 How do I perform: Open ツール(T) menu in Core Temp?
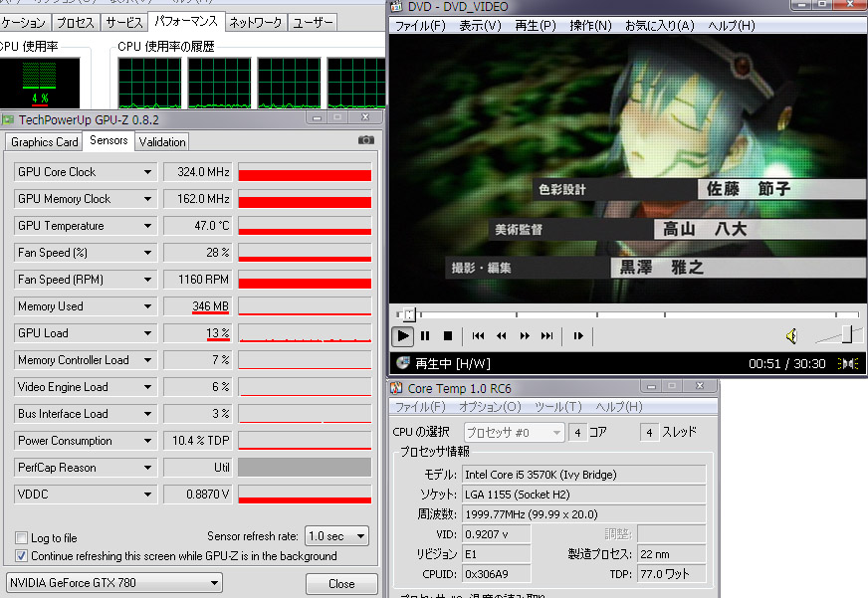point(558,407)
